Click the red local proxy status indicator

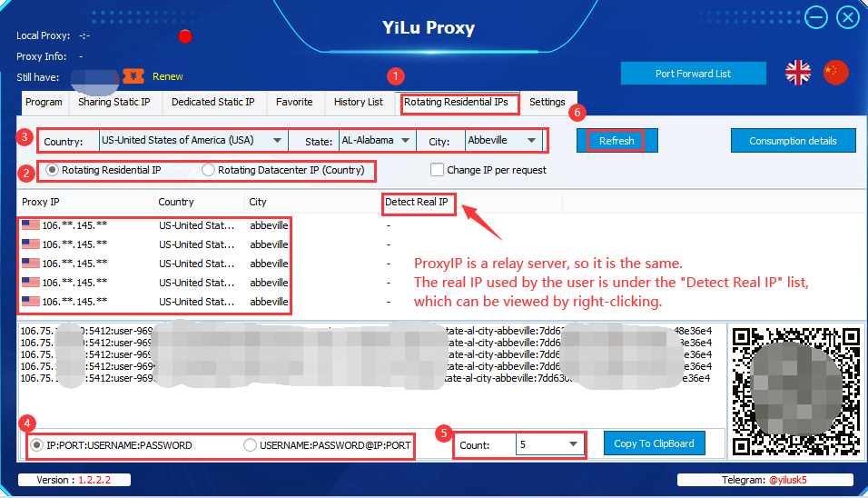click(x=185, y=36)
